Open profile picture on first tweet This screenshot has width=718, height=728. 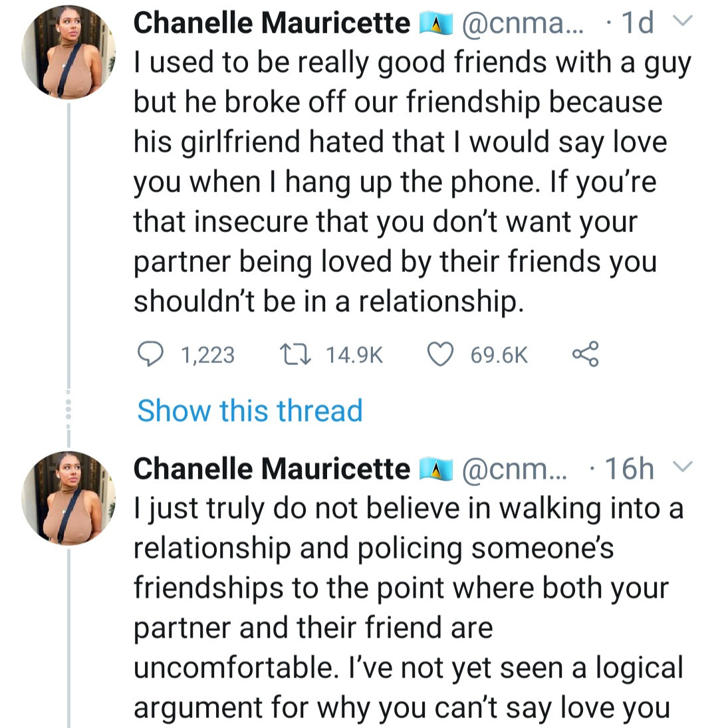point(68,53)
